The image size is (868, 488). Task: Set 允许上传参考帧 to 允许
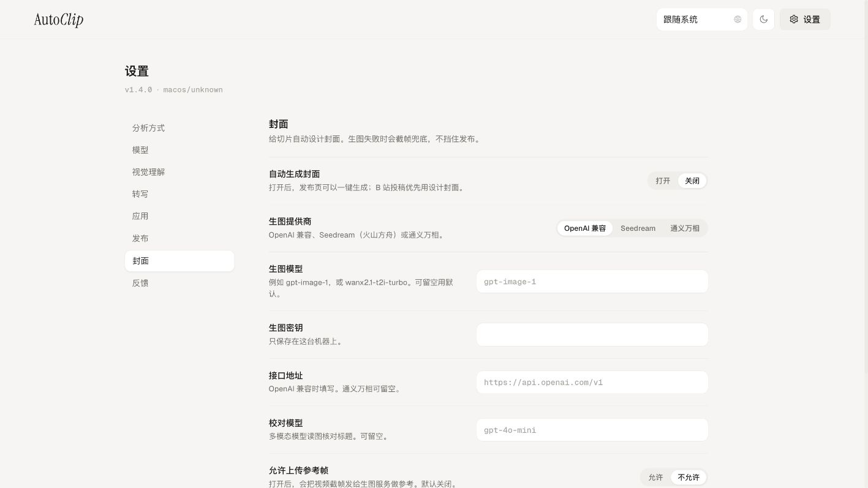pos(655,477)
